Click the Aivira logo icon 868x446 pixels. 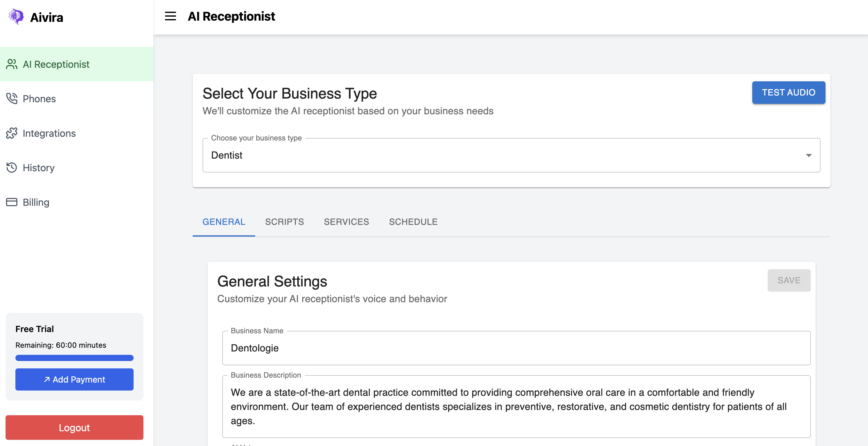[x=16, y=17]
